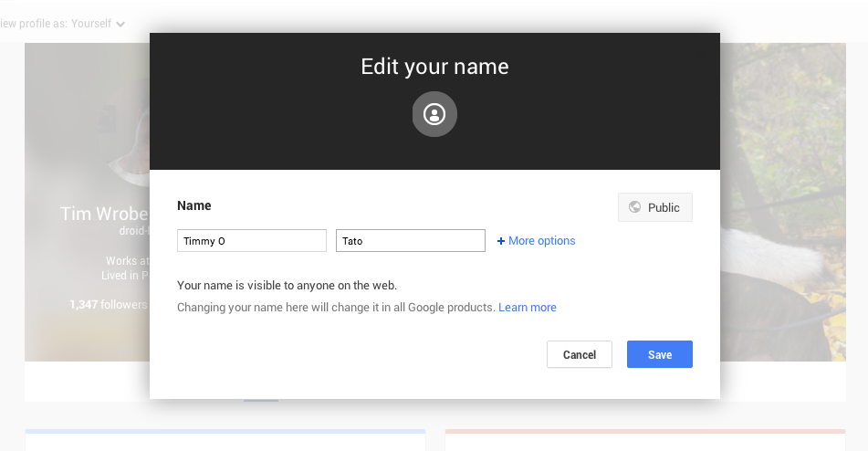Open the Learn more link

(527, 308)
